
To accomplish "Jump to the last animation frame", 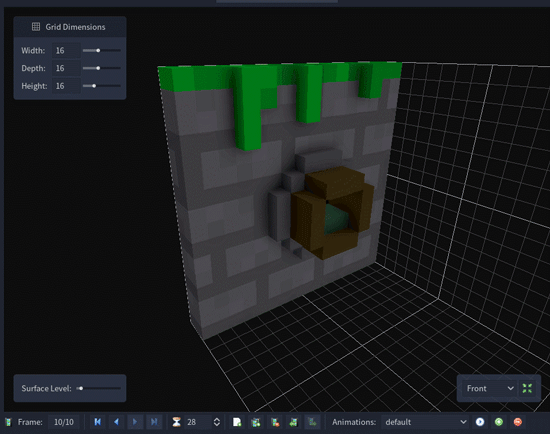I will tap(154, 422).
